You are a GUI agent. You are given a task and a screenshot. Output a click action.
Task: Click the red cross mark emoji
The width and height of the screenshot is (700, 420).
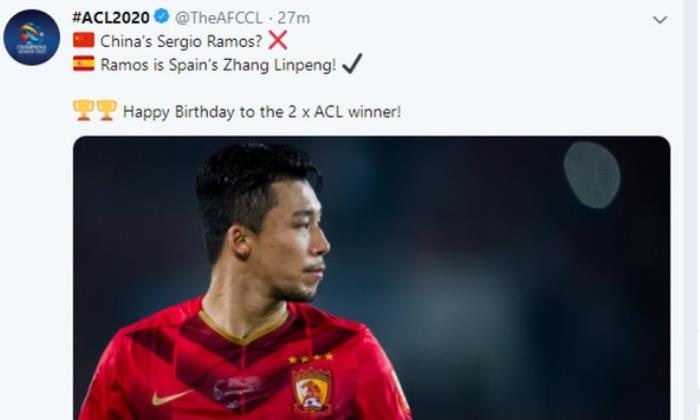pyautogui.click(x=278, y=40)
